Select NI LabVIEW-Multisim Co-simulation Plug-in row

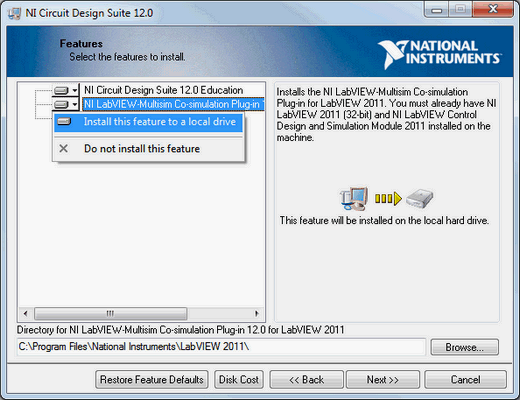(x=173, y=104)
